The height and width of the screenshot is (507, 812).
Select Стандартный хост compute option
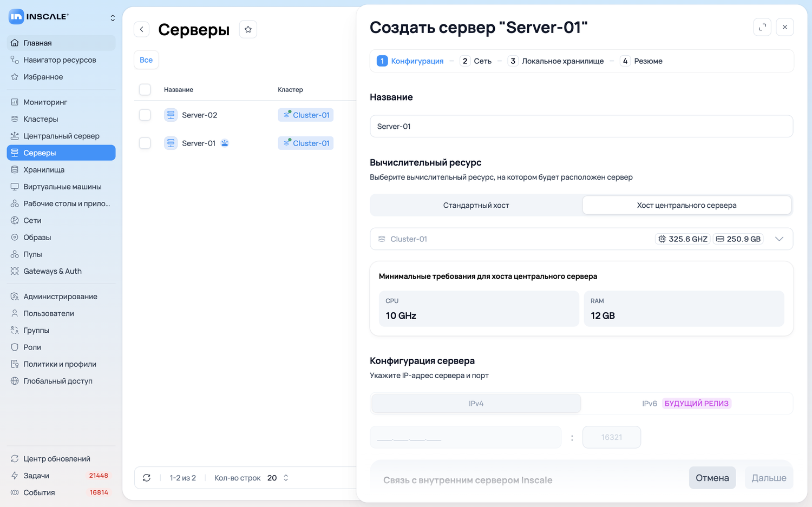coord(476,206)
